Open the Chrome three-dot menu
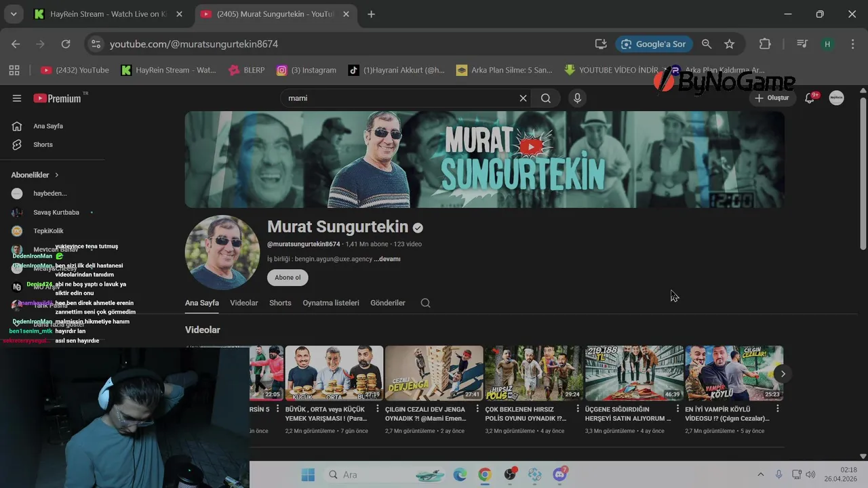This screenshot has height=488, width=868. [x=853, y=44]
